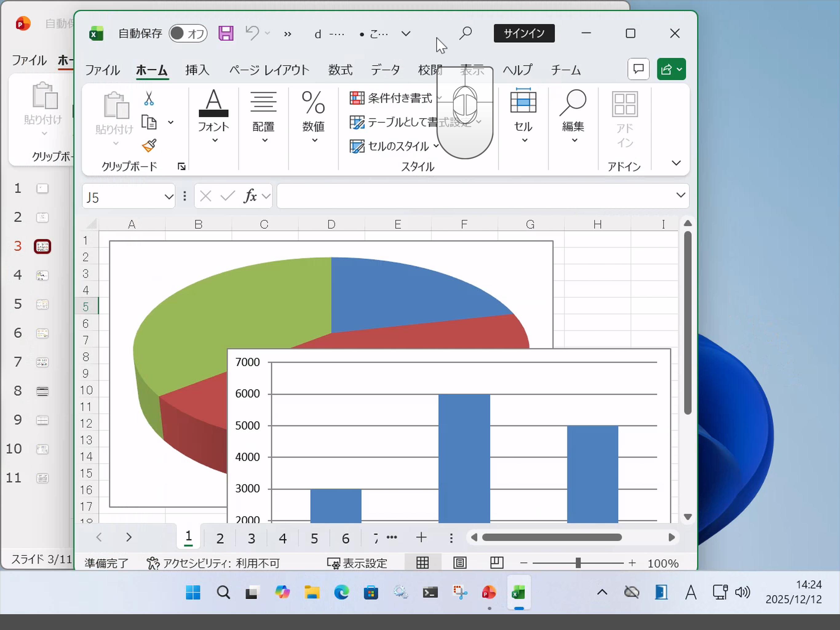Open the Name Box dropdown arrow
Image resolution: width=840 pixels, height=630 pixels.
pyautogui.click(x=168, y=197)
